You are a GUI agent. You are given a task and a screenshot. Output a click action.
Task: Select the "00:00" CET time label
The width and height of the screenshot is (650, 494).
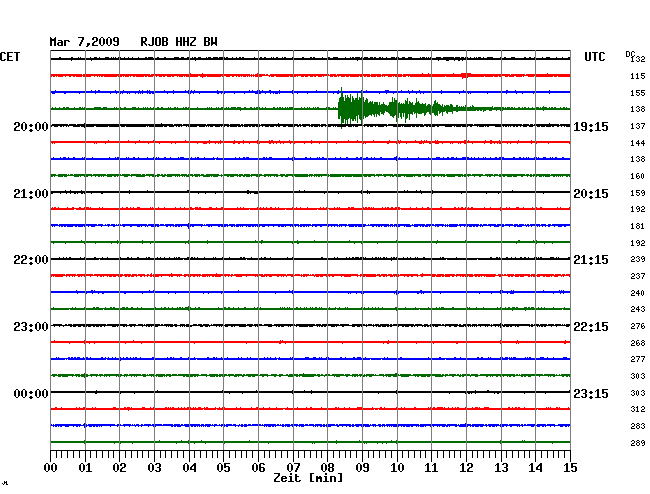[31, 393]
